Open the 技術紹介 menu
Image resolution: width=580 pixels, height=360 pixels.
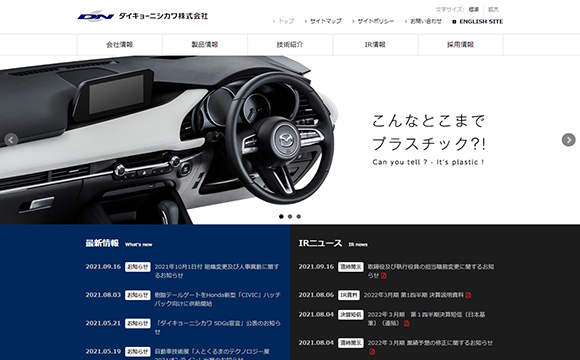point(290,45)
